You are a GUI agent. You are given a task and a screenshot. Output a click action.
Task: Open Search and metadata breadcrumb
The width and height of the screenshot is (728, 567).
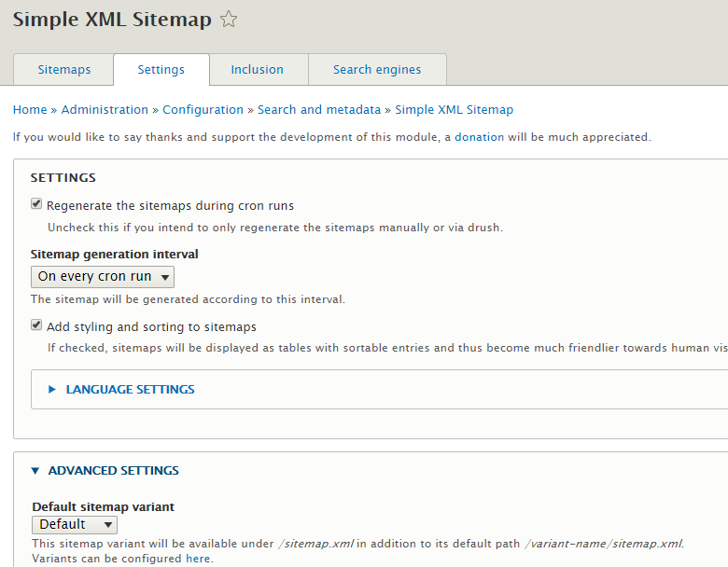319,109
